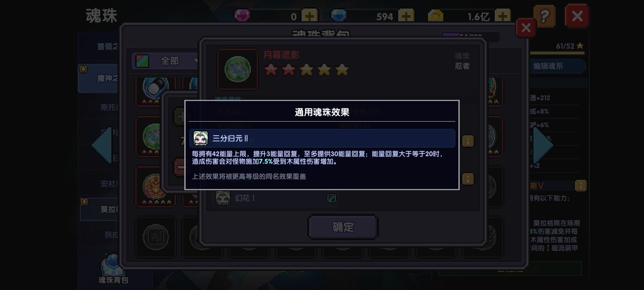Confirm with the 确定 button
The height and width of the screenshot is (290, 644).
[x=343, y=227]
